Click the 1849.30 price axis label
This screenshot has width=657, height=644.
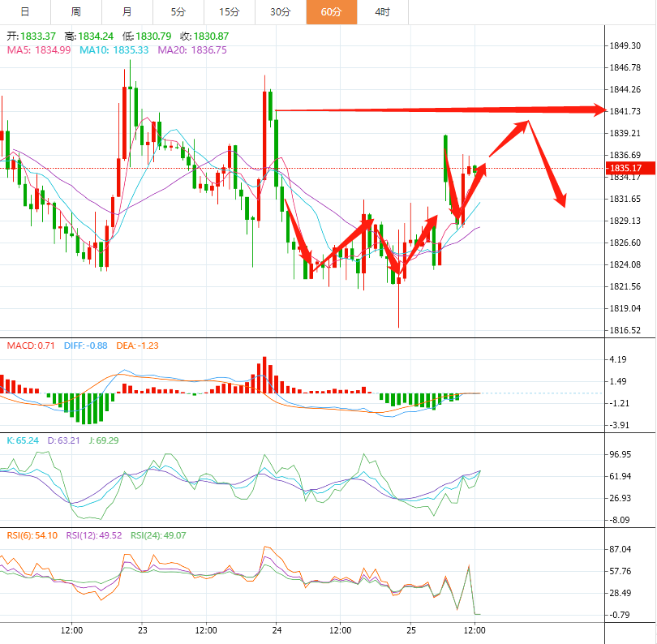pyautogui.click(x=625, y=45)
